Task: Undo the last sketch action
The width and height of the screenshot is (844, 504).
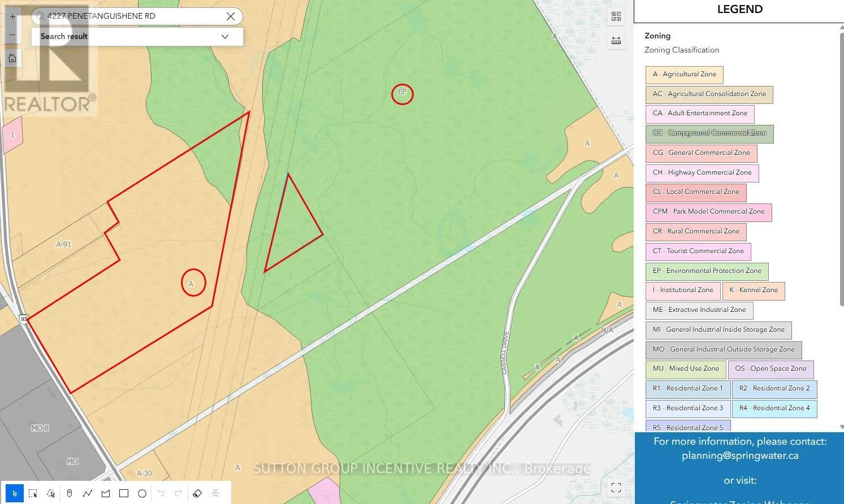Action: pos(161,493)
